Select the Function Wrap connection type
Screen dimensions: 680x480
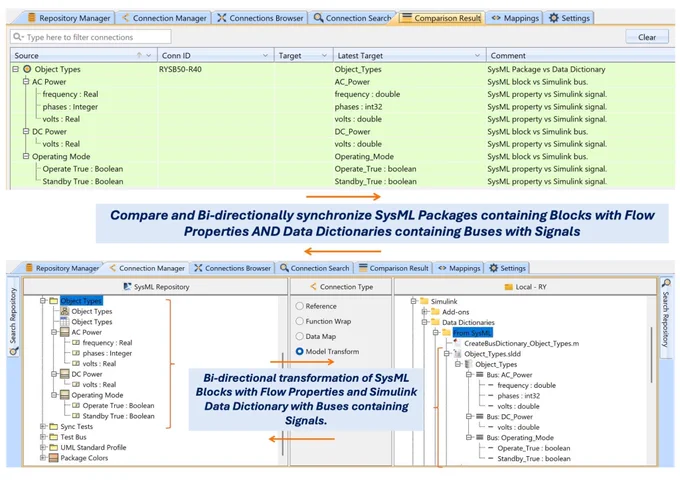point(299,321)
